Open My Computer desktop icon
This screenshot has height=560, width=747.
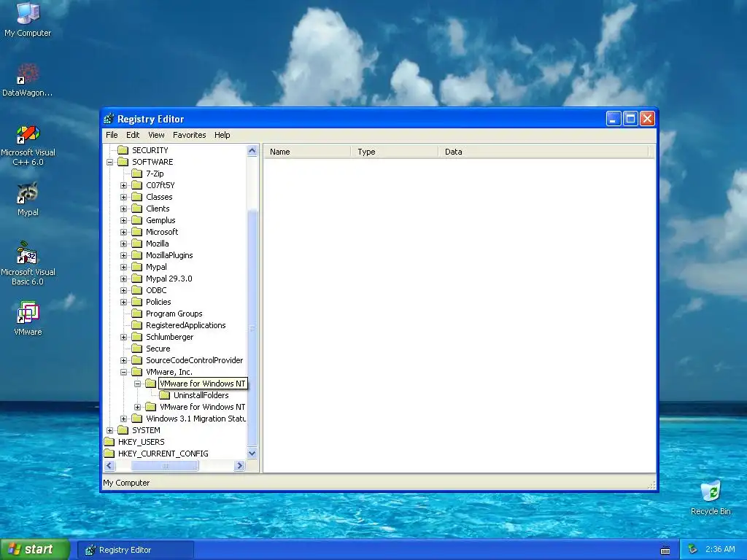pyautogui.click(x=28, y=19)
